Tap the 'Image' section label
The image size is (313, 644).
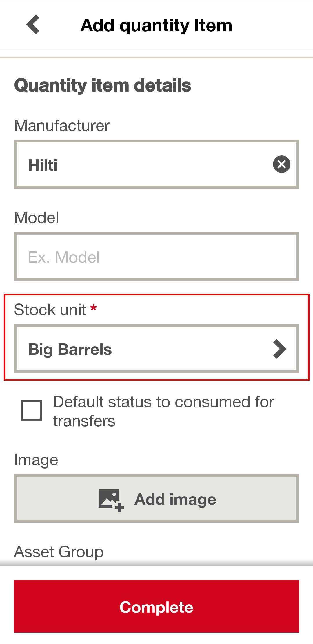36,460
